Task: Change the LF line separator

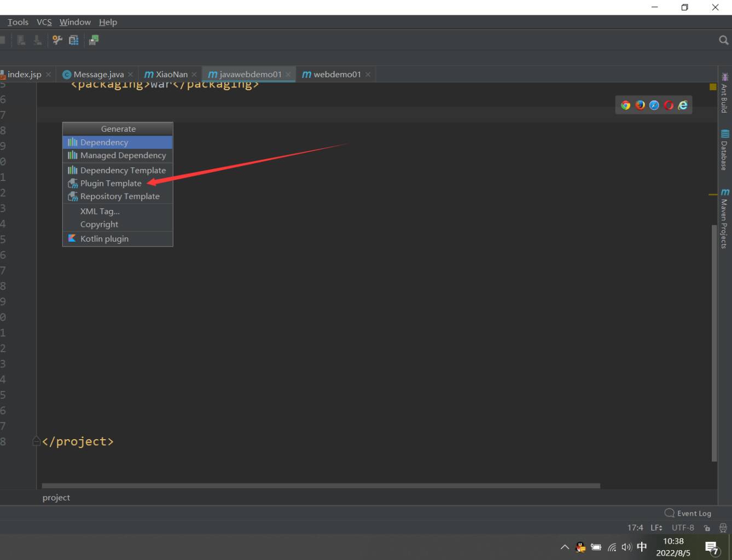Action: [x=657, y=528]
